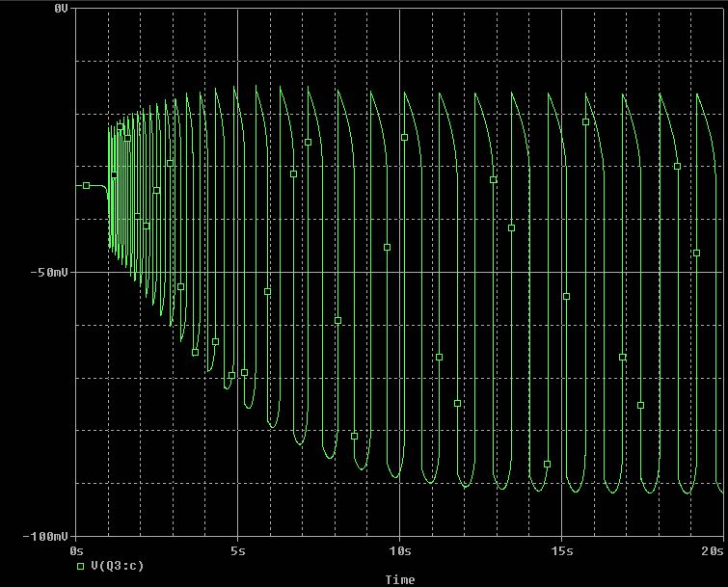Click the V(Q3:c) trace legend label

(118, 566)
